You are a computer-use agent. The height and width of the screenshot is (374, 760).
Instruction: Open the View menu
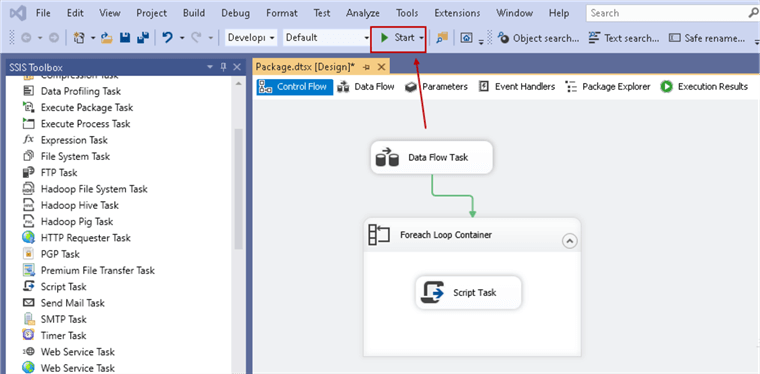point(110,13)
